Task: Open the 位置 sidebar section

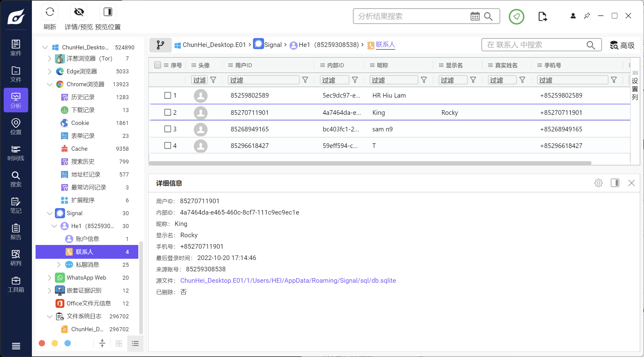Action: pyautogui.click(x=16, y=127)
